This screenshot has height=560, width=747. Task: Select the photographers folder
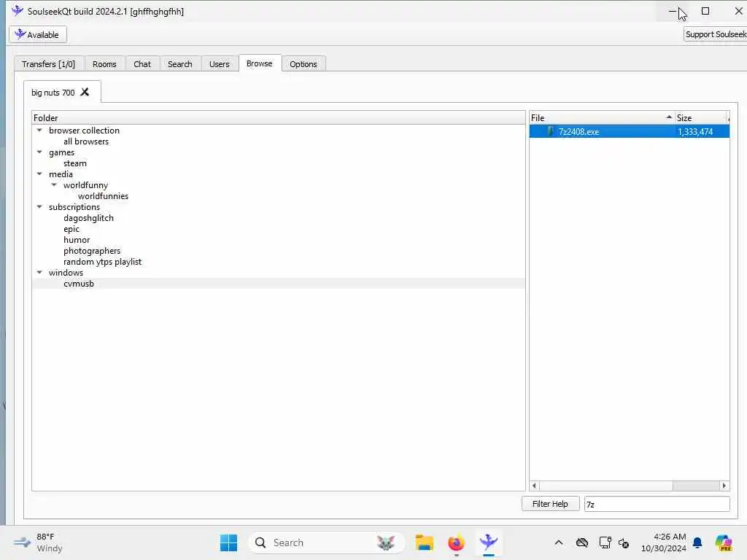92,251
